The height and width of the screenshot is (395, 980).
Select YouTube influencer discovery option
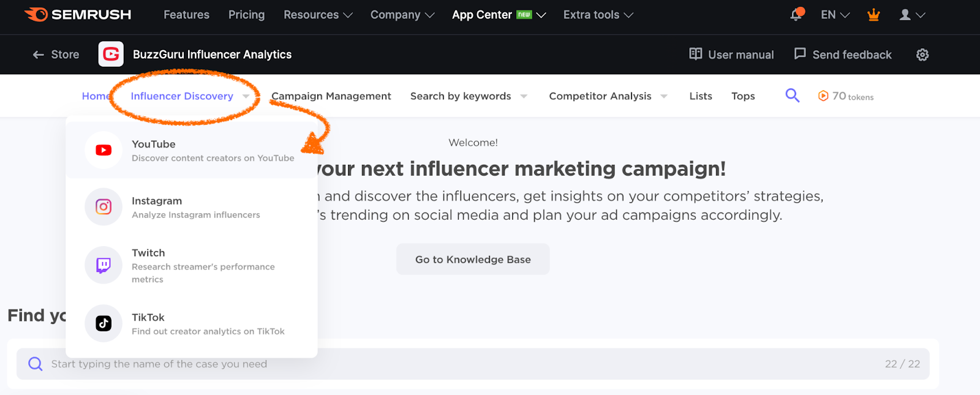[192, 150]
